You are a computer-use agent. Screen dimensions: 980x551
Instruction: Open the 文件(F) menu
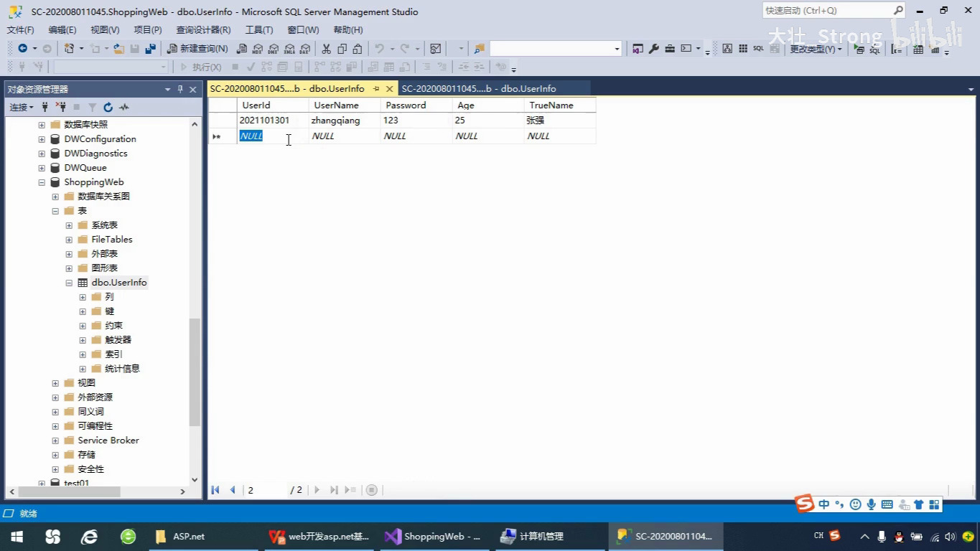[20, 29]
